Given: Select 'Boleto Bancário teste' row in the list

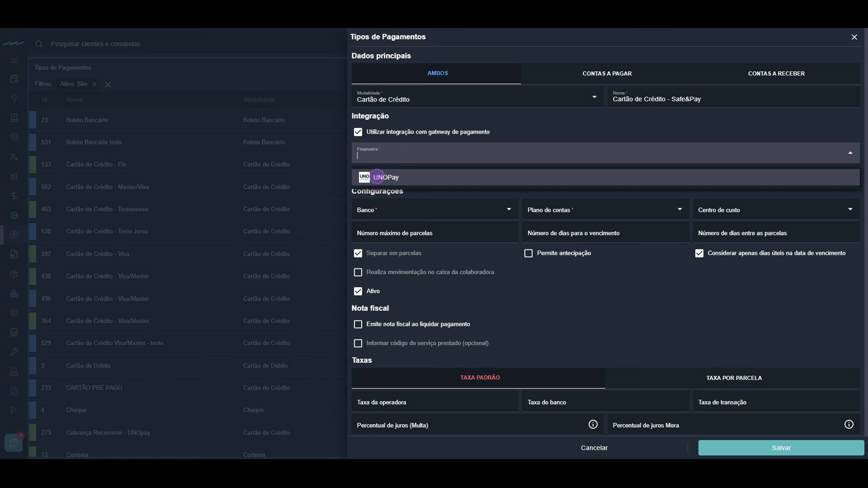Looking at the screenshot, I should (x=188, y=142).
